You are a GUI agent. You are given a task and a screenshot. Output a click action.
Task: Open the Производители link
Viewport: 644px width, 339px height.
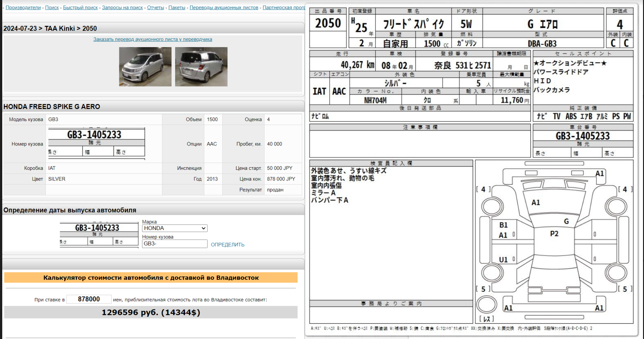point(23,7)
